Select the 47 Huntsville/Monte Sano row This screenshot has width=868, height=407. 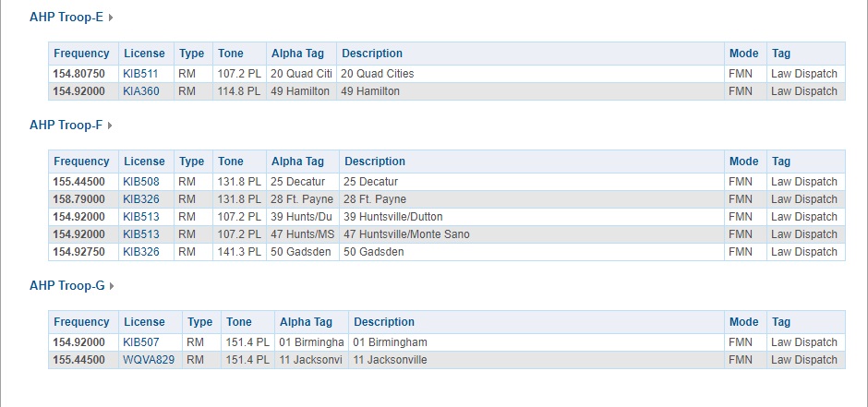pyautogui.click(x=447, y=234)
